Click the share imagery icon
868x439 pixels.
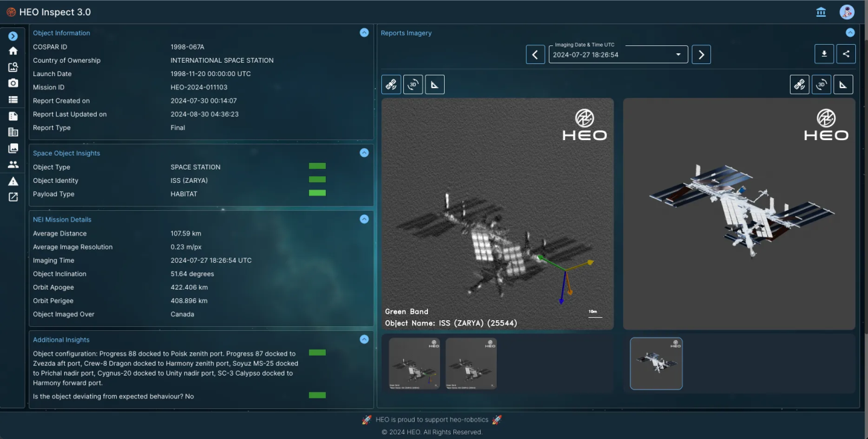(846, 54)
